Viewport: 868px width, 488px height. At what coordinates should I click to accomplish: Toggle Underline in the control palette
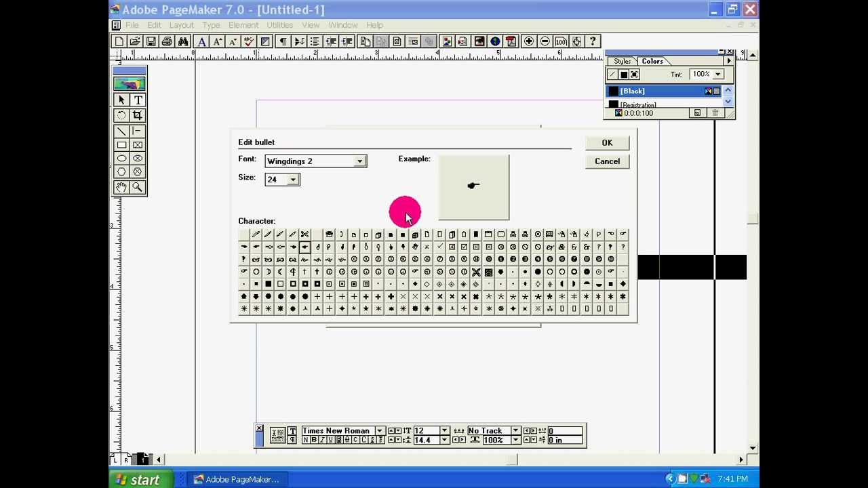[330, 440]
